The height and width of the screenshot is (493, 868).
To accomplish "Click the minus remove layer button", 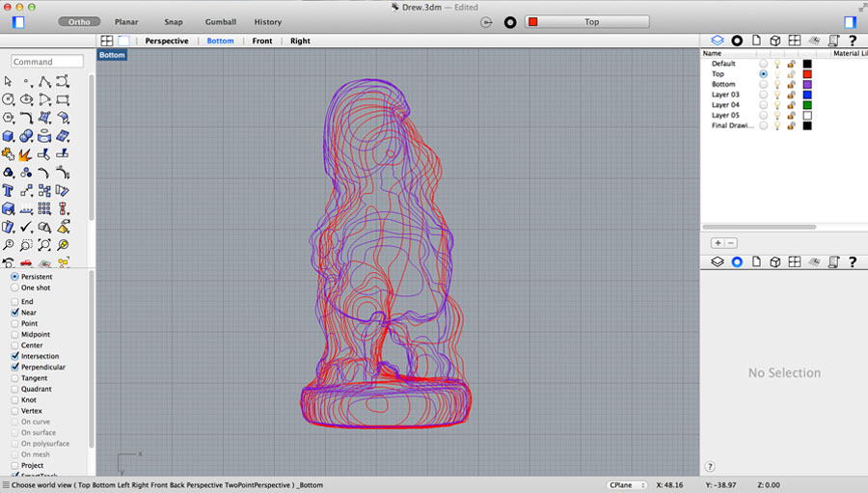I will pyautogui.click(x=731, y=243).
